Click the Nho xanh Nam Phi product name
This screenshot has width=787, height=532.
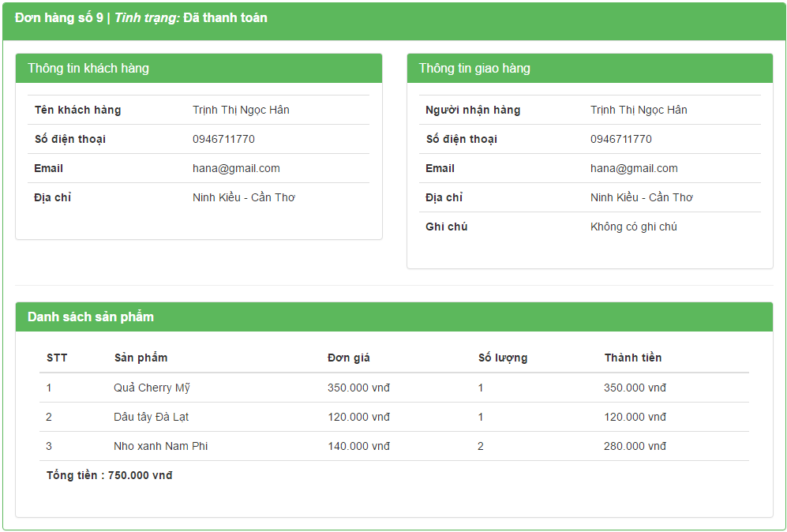159,446
